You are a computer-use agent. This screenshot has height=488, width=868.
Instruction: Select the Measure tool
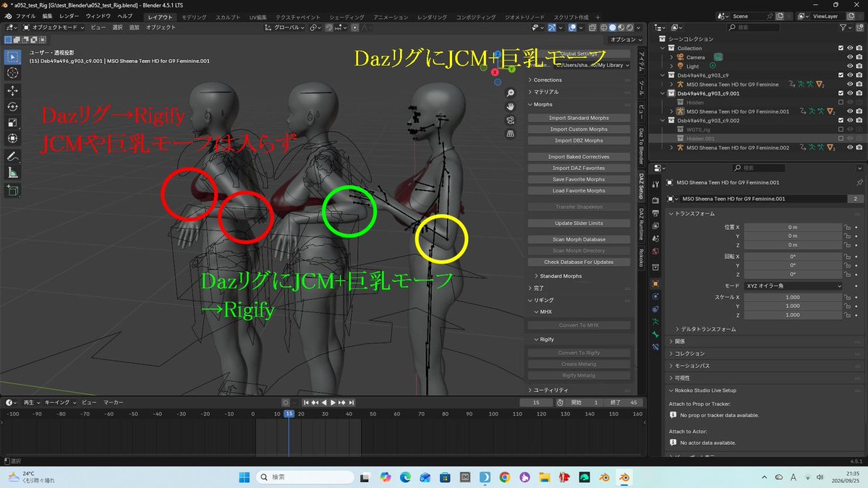point(13,173)
